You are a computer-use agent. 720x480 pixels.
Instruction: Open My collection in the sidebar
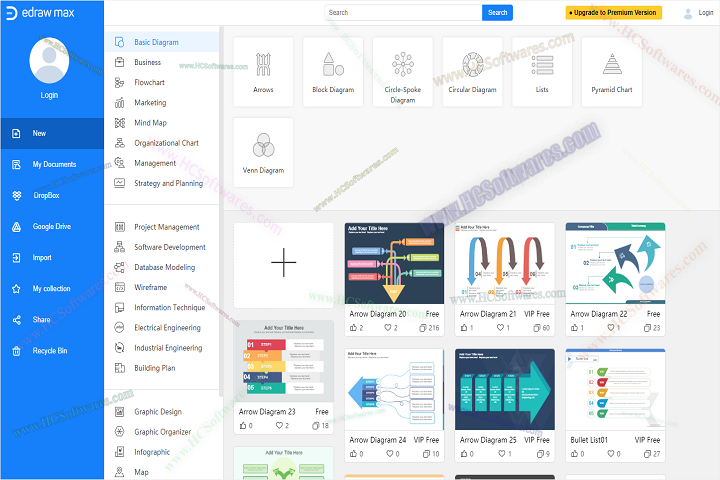[52, 288]
